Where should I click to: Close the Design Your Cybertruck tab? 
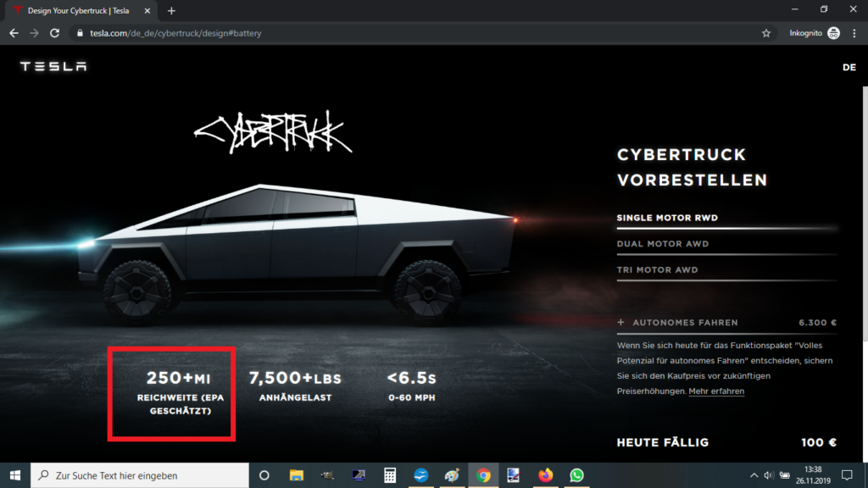tap(147, 11)
